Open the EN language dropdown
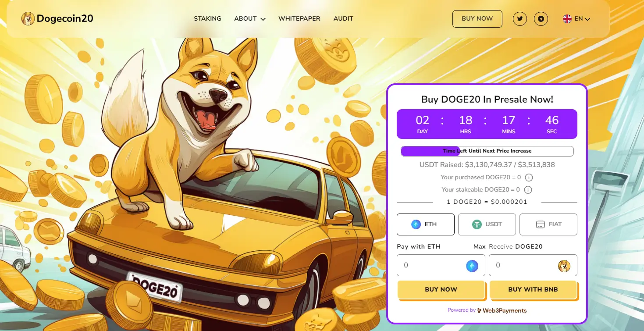644x331 pixels. 577,19
